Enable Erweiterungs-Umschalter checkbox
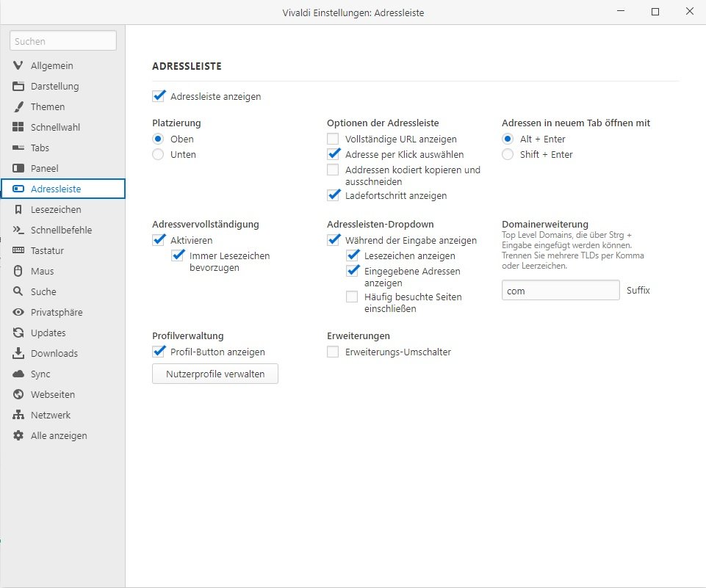The height and width of the screenshot is (588, 706). (x=333, y=352)
